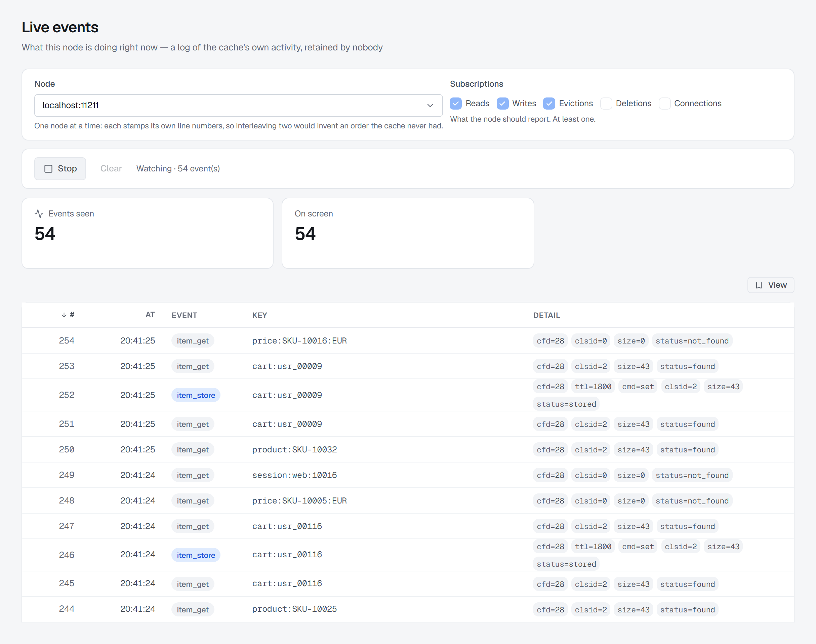This screenshot has height=644, width=816.
Task: Click the cart:usr_00009 key in row 251
Action: point(287,424)
